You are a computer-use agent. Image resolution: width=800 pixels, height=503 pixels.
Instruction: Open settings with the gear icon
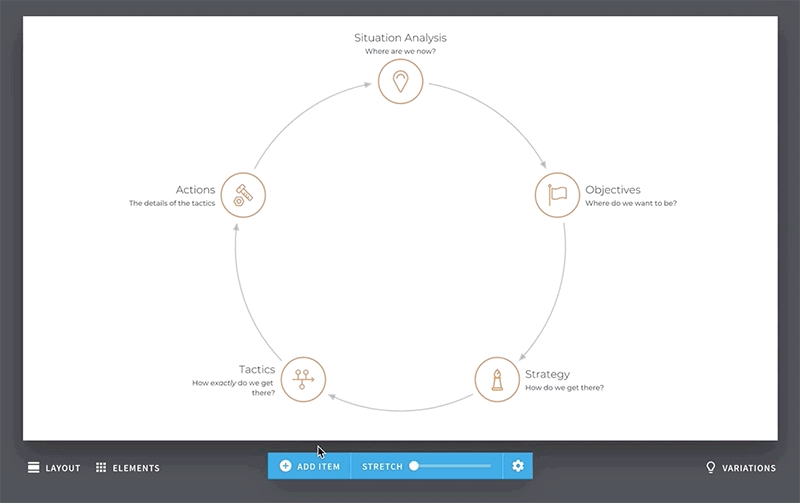point(517,466)
